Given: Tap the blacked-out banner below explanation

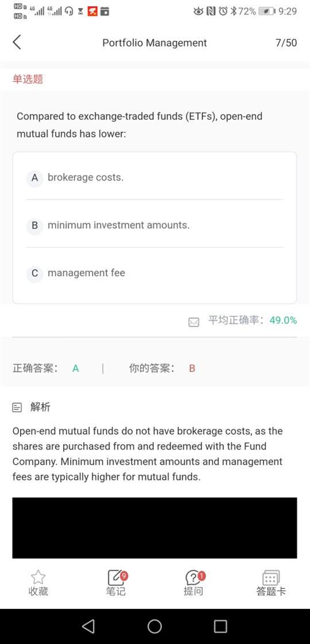Looking at the screenshot, I should point(154,528).
